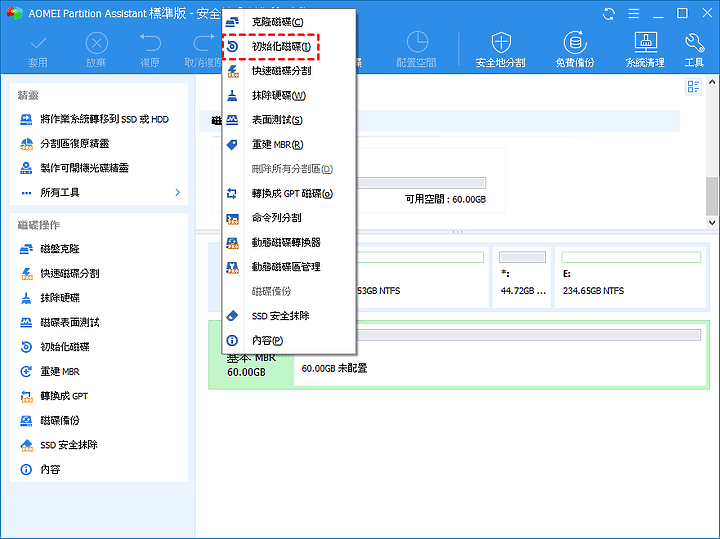This screenshot has height=539, width=720.
Task: Open 動態磁碟區管理 menu entry
Action: 289,267
